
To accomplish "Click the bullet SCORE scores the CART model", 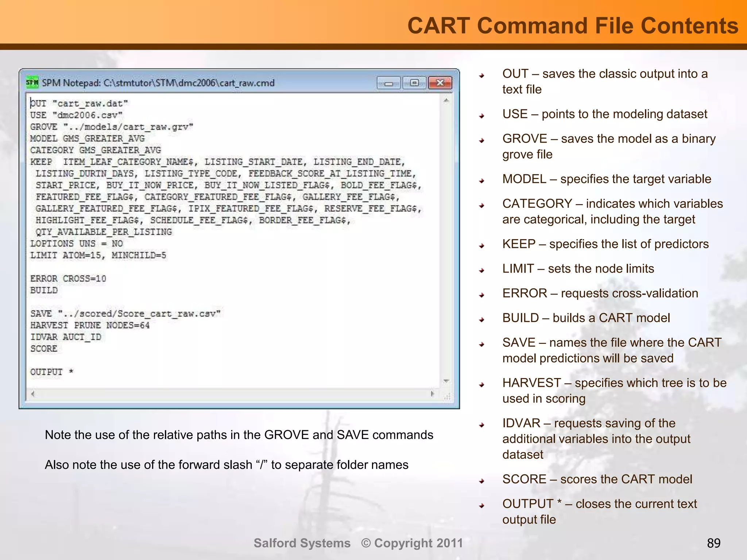I will click(x=597, y=479).
